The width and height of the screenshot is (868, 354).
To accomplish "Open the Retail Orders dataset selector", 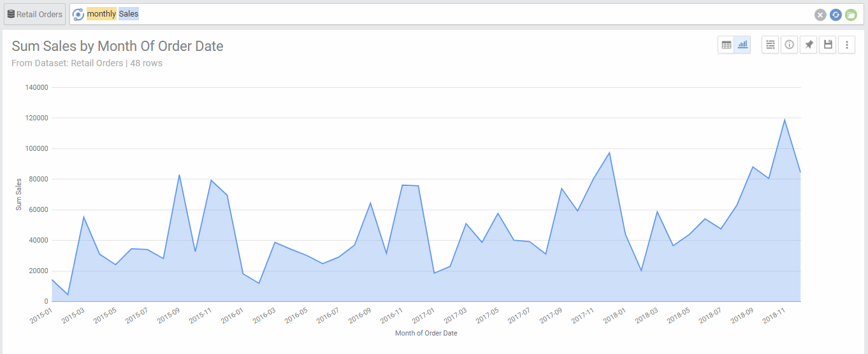I will tap(34, 14).
